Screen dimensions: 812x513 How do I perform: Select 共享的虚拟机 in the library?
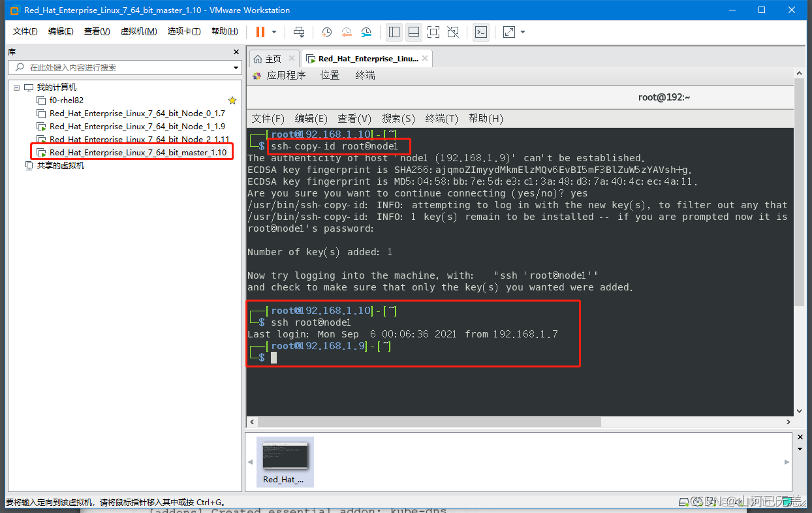point(60,166)
